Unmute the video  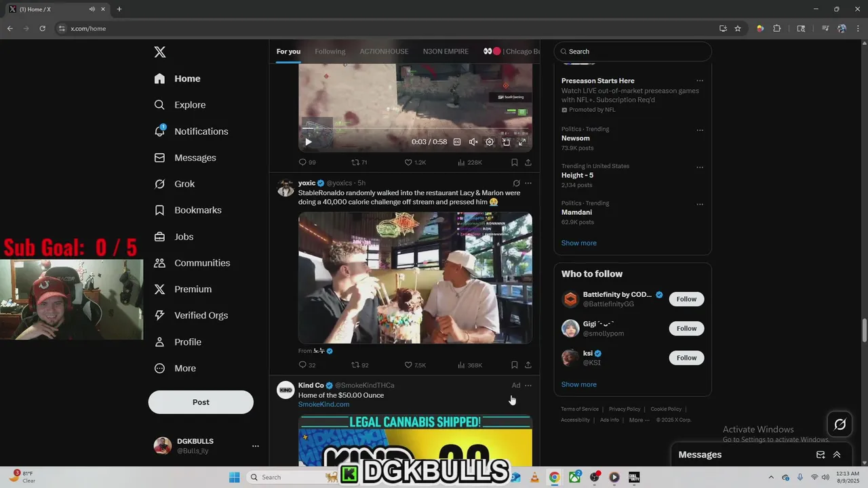pyautogui.click(x=473, y=142)
